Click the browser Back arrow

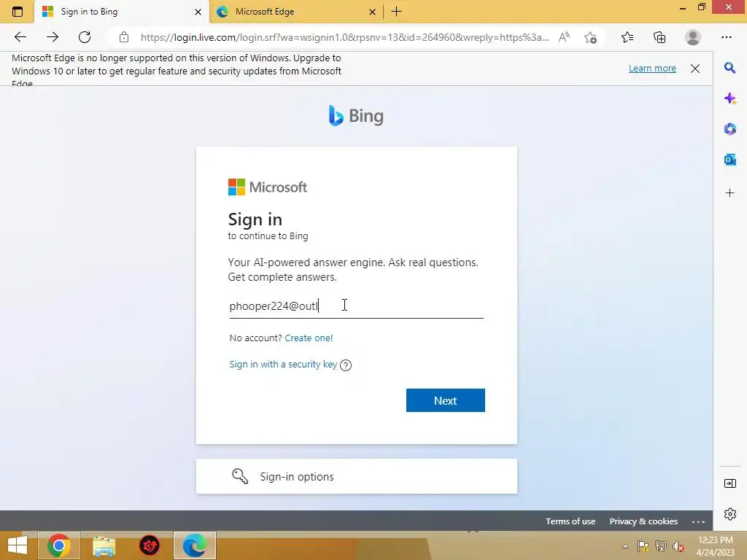[x=20, y=37]
